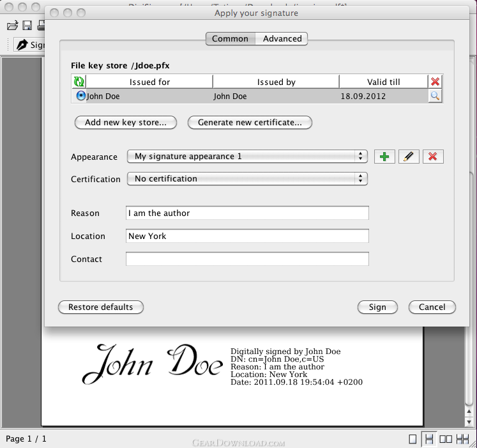Image resolution: width=477 pixels, height=448 pixels.
Task: Click the green refresh key store icon
Action: (x=79, y=82)
